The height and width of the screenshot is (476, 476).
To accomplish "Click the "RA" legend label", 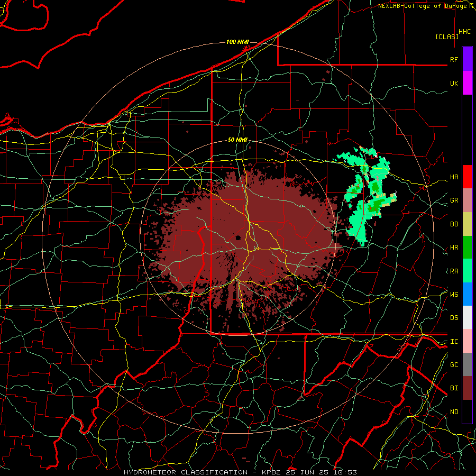I will click(454, 271).
